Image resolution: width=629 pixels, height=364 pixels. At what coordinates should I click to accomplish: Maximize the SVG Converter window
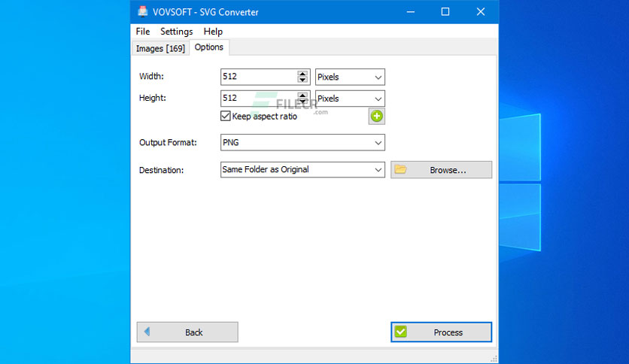click(x=445, y=12)
